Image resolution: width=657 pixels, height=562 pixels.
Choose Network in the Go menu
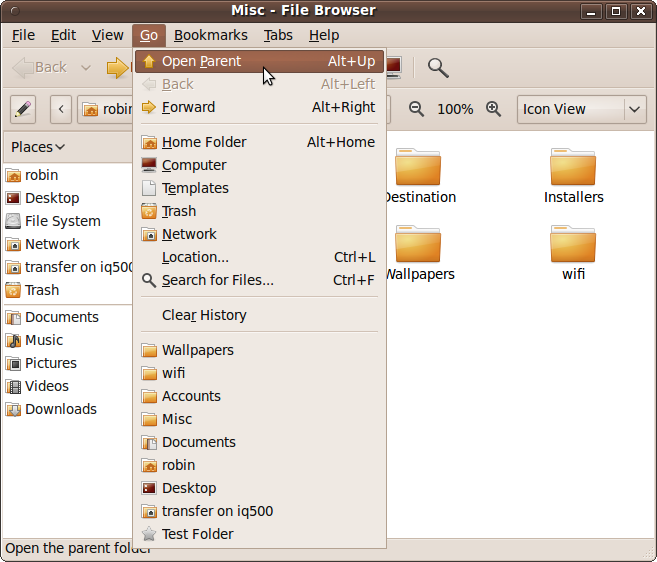click(x=259, y=234)
